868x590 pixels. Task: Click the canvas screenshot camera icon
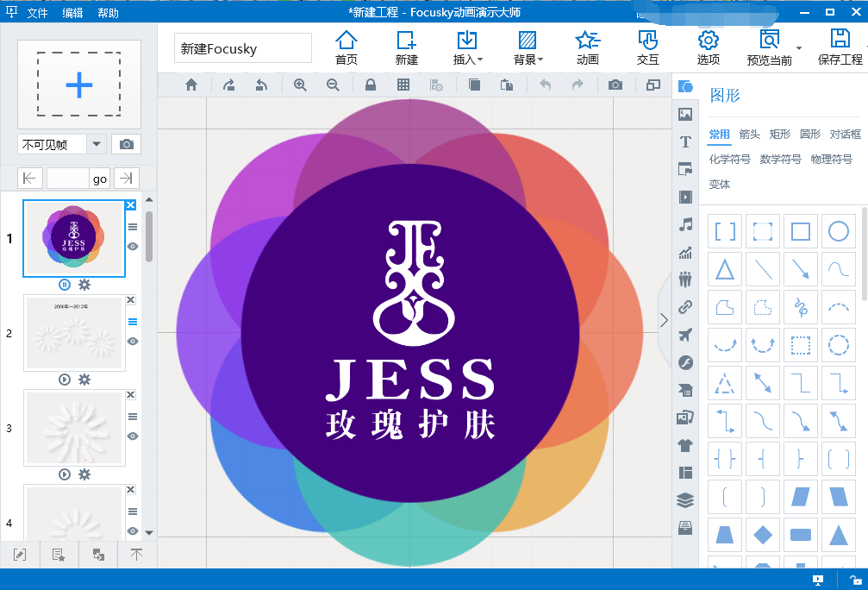[615, 85]
